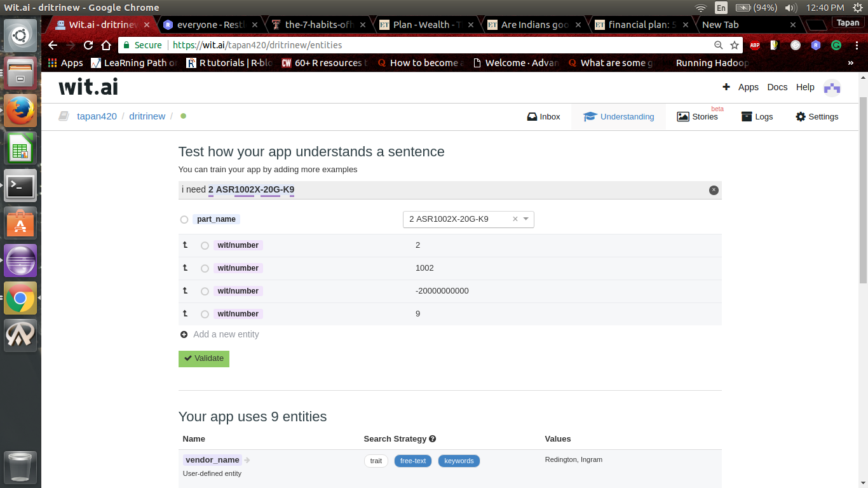Image resolution: width=868 pixels, height=488 pixels.
Task: Go to tapan420 breadcrumb link
Action: (97, 116)
